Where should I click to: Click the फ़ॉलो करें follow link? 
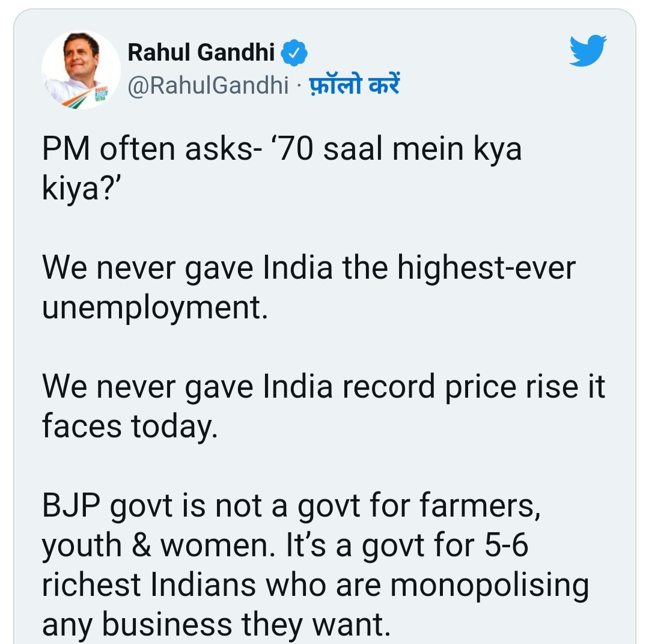click(354, 86)
